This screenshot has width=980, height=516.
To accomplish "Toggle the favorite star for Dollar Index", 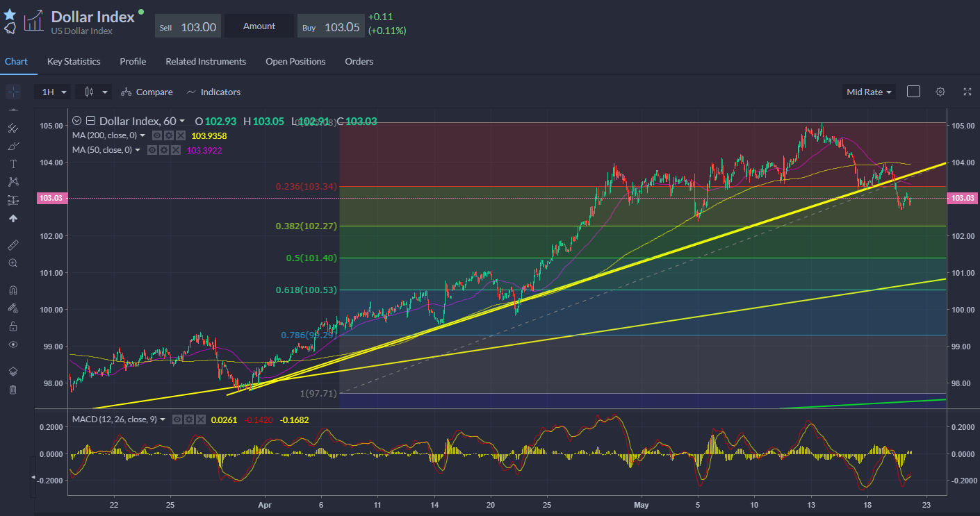I will pos(10,14).
